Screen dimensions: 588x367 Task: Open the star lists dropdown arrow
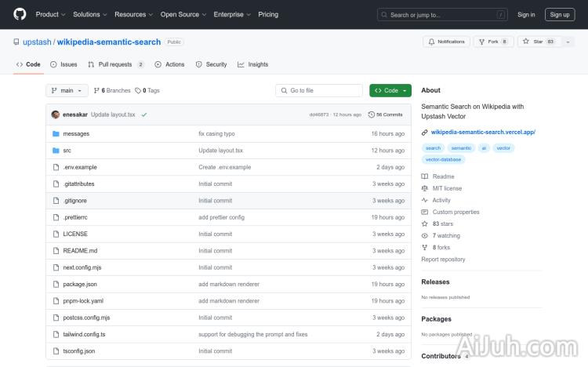[x=568, y=42]
